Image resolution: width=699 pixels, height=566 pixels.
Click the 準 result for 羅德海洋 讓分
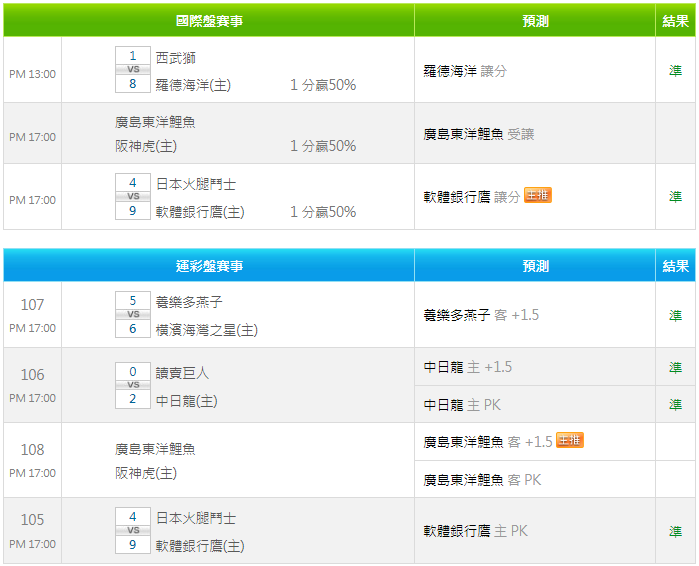[675, 70]
